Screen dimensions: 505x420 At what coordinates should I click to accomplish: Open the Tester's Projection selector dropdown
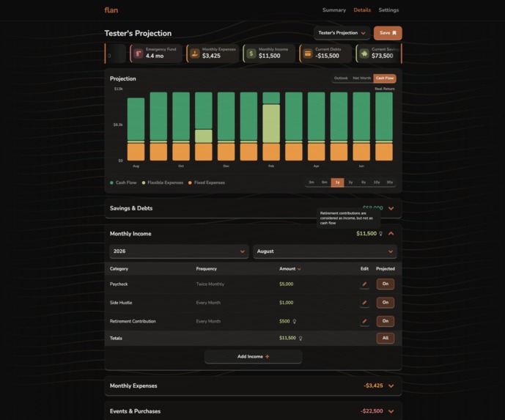pos(342,33)
